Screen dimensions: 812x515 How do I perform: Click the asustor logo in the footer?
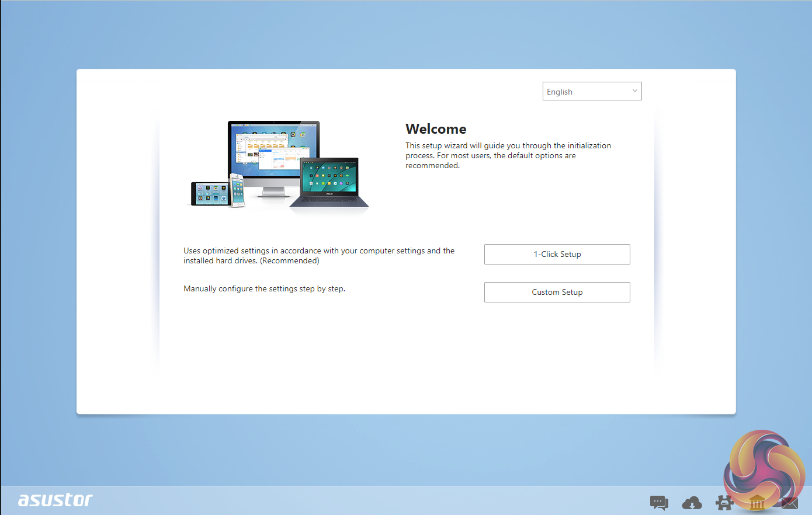pyautogui.click(x=55, y=500)
